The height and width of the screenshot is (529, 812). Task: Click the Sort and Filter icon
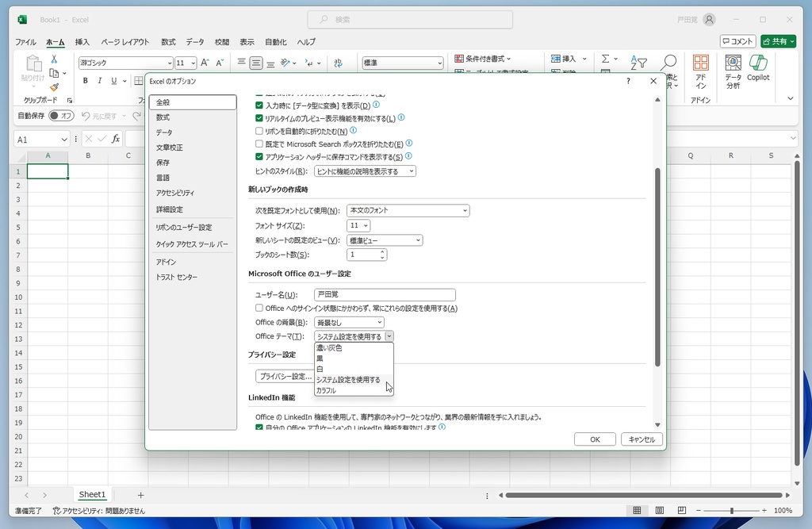point(638,63)
